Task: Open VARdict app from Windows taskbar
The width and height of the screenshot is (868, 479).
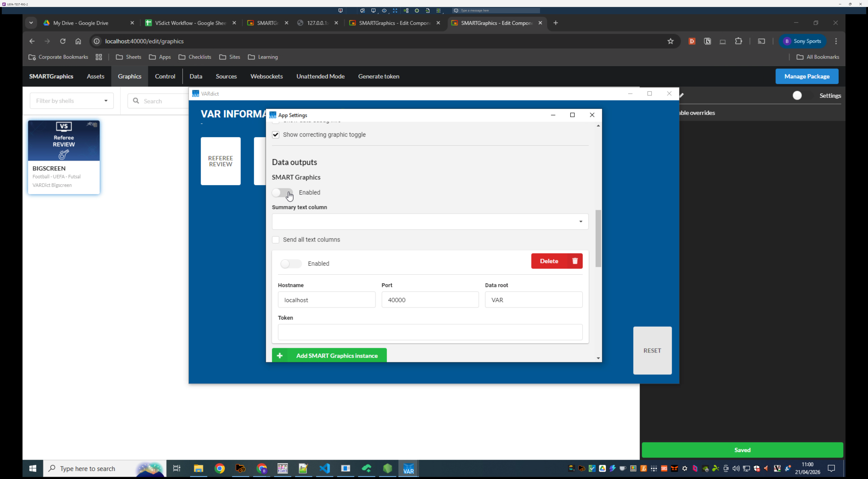Action: [408, 469]
